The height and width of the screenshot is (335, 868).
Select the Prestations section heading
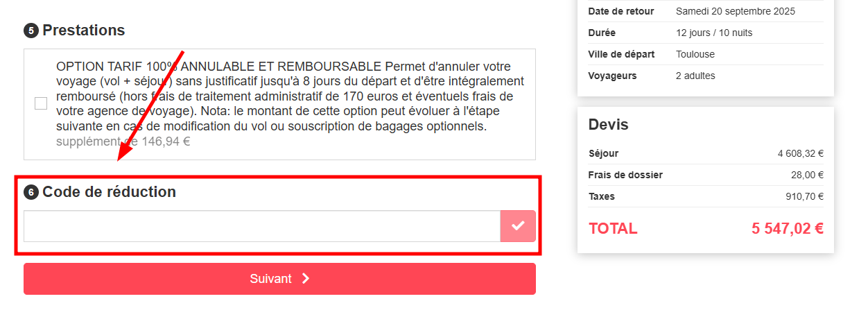click(x=83, y=31)
